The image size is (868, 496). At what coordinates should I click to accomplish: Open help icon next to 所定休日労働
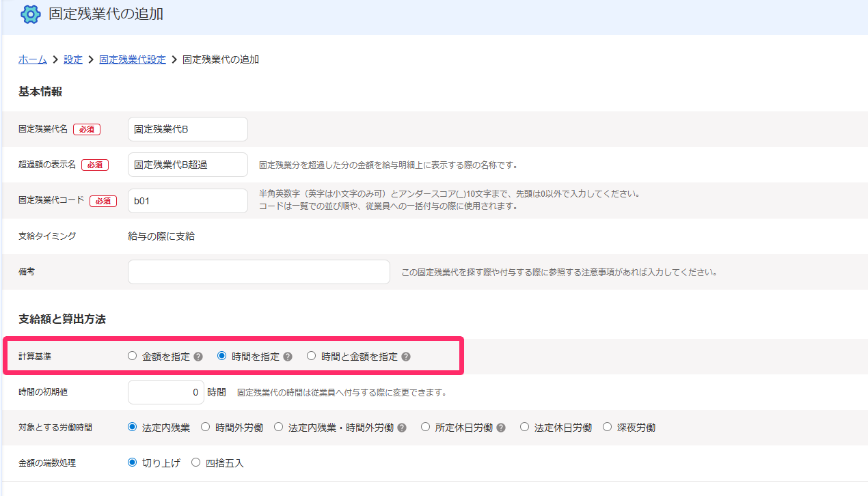(x=501, y=428)
